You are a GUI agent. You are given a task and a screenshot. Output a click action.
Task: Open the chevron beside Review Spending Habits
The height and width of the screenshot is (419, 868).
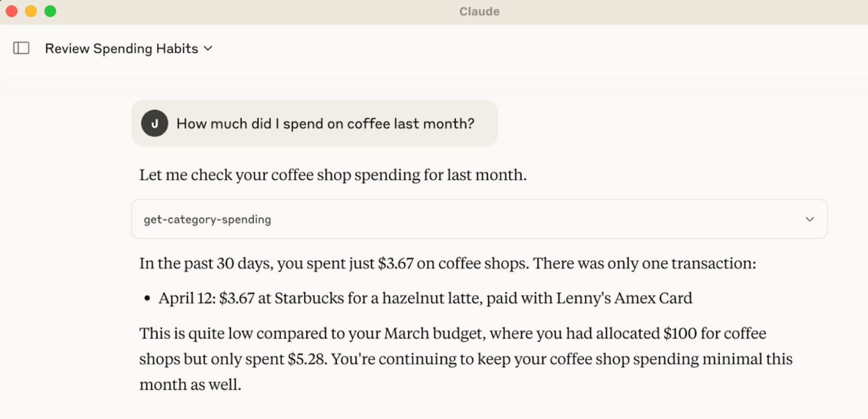208,49
